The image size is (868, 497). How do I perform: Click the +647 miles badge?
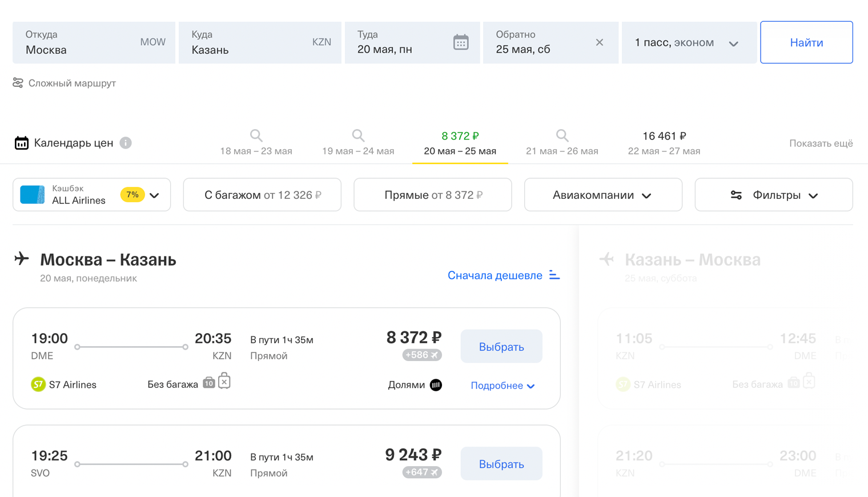coord(422,472)
